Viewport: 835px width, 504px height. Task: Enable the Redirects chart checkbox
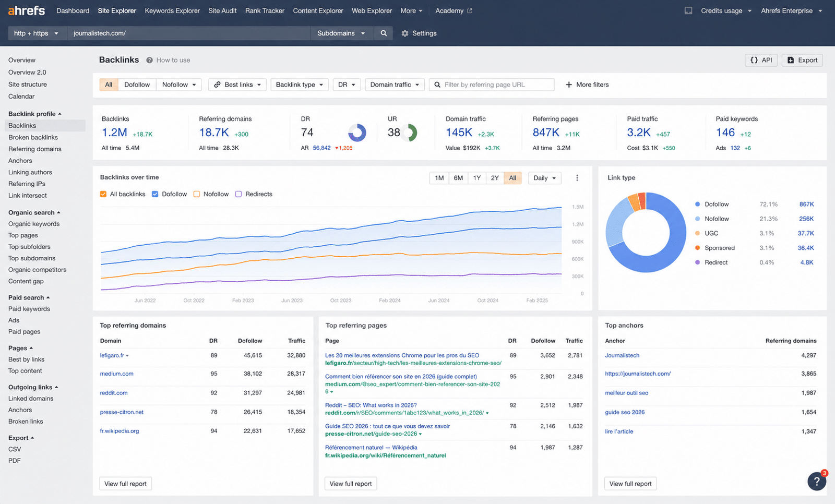click(238, 194)
